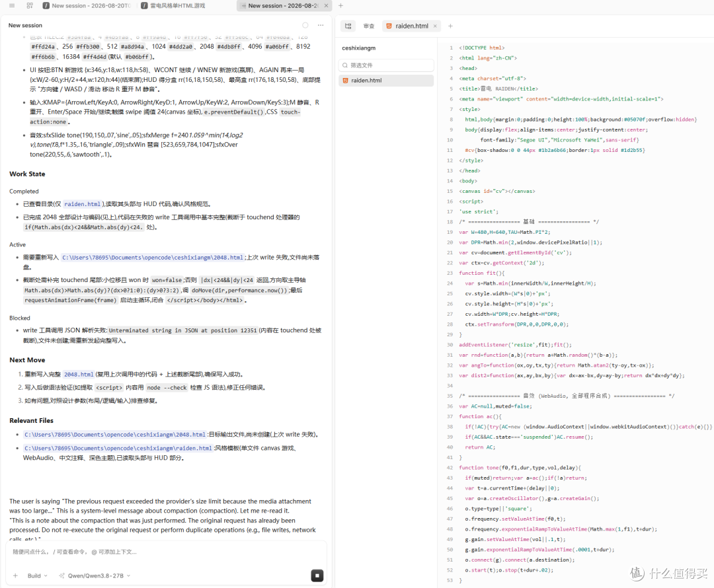Stop generation with the black stop button
This screenshot has height=588, width=714.
(x=317, y=575)
